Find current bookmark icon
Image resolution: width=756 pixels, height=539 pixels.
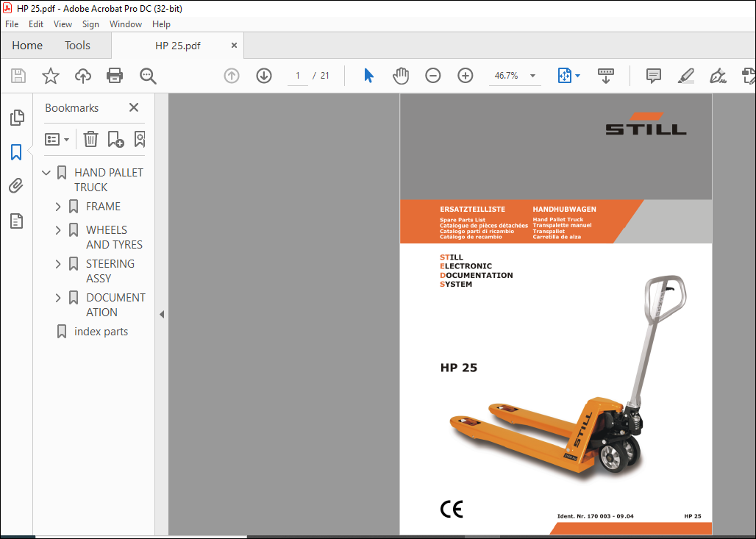coord(139,139)
